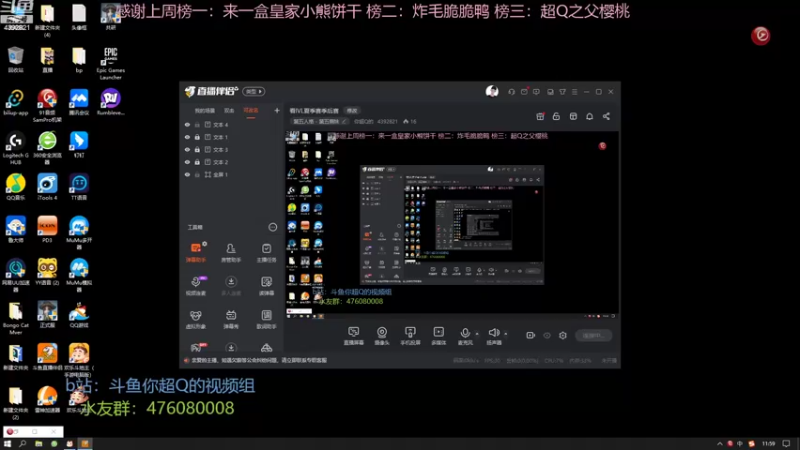
Task: Expand the microphone options arrow
Action: point(477,334)
